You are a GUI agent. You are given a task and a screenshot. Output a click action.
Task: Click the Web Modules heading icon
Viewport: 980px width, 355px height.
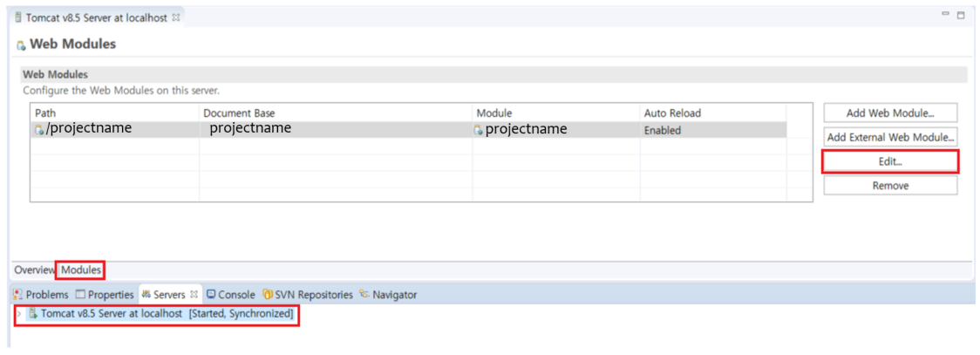[x=21, y=45]
